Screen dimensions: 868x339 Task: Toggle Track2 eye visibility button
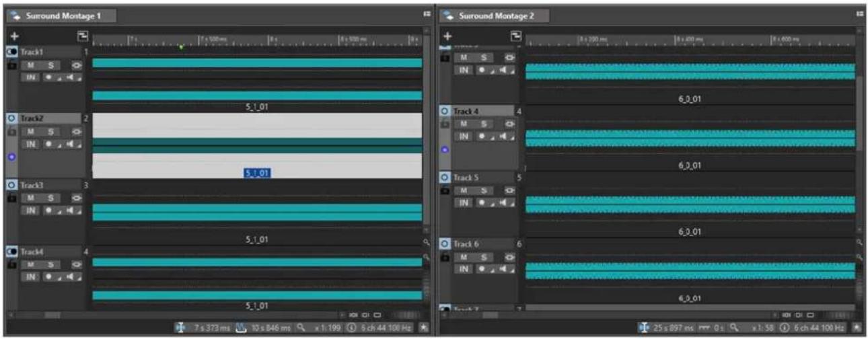(77, 132)
